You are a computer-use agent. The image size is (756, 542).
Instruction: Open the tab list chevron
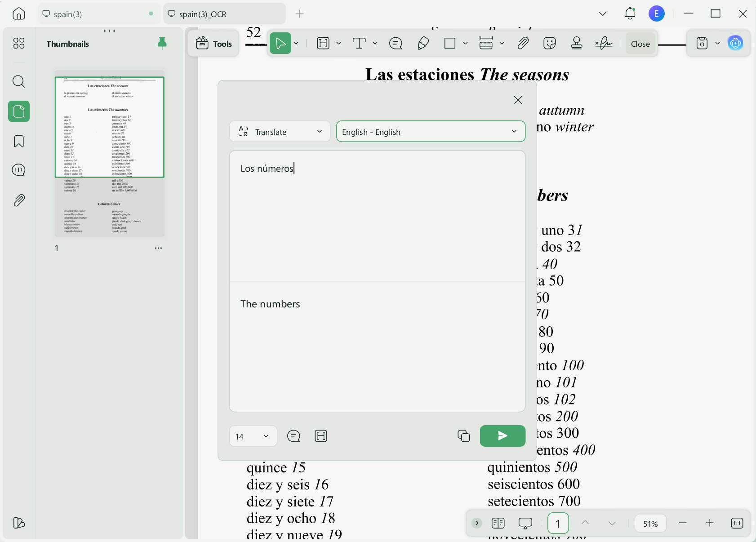603,14
